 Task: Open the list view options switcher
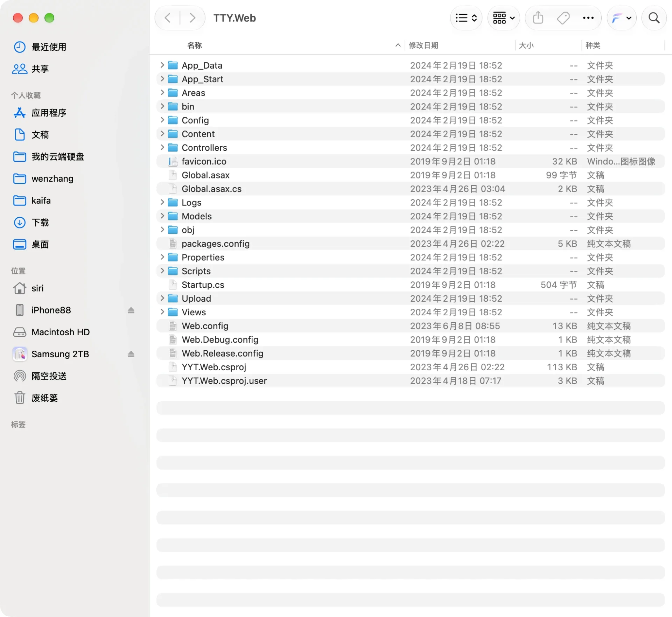pyautogui.click(x=466, y=18)
